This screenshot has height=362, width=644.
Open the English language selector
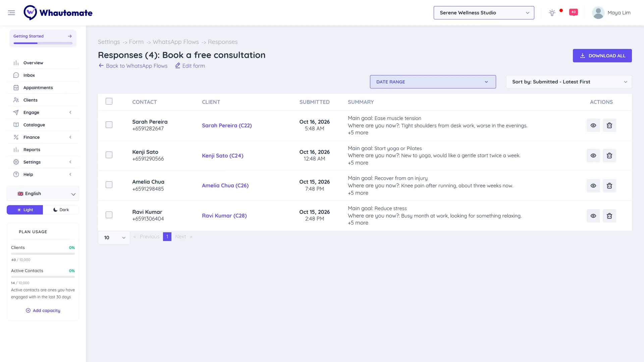click(43, 194)
